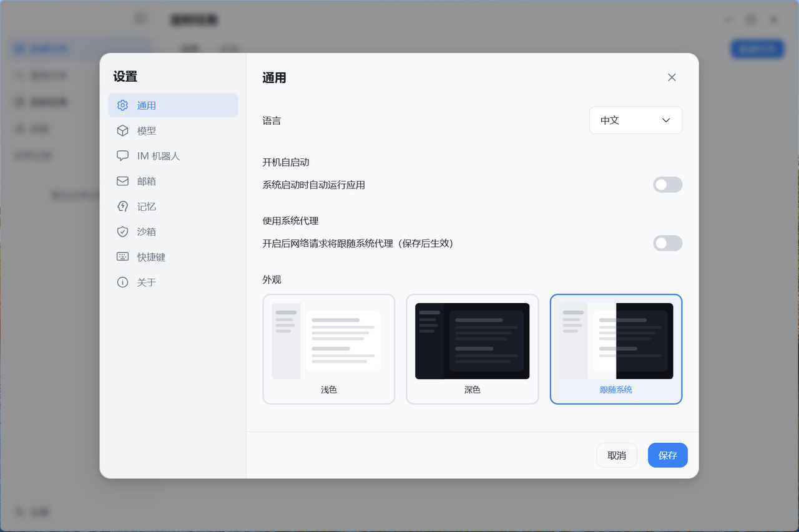
Task: Click the 使用系统代理 heading text
Action: click(x=291, y=221)
